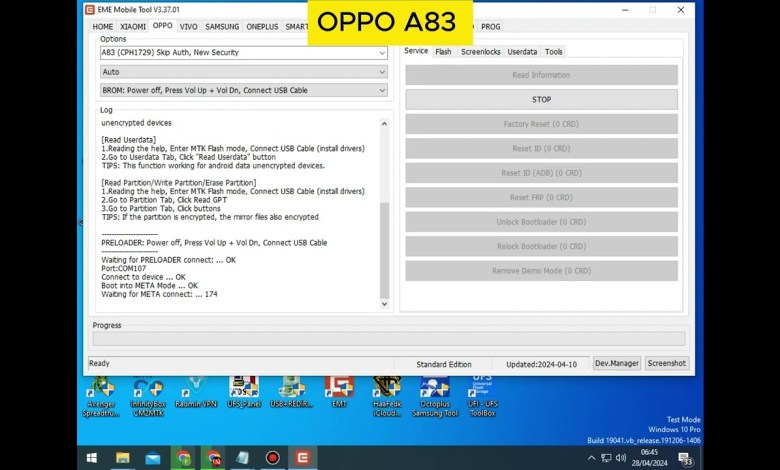Switch to the XIAOMI brand tab
The image size is (780, 470).
(x=133, y=26)
